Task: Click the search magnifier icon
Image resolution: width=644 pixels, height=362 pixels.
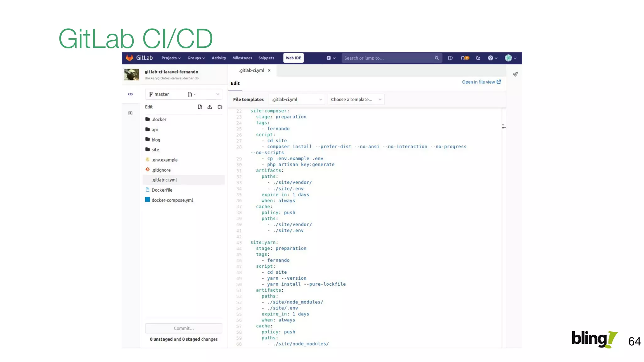Action: [x=437, y=58]
